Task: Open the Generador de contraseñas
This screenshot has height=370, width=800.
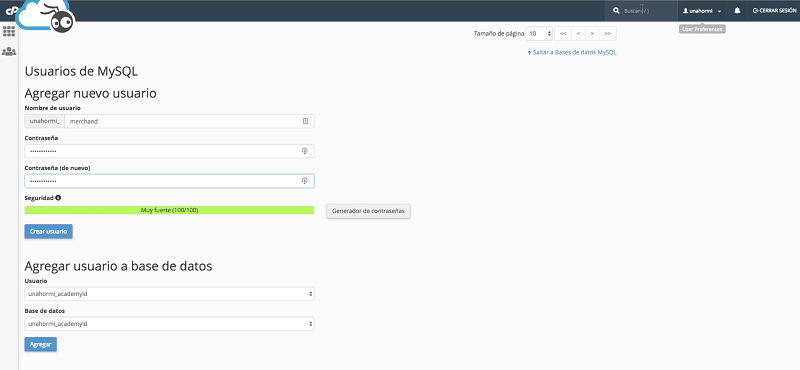Action: (x=368, y=211)
